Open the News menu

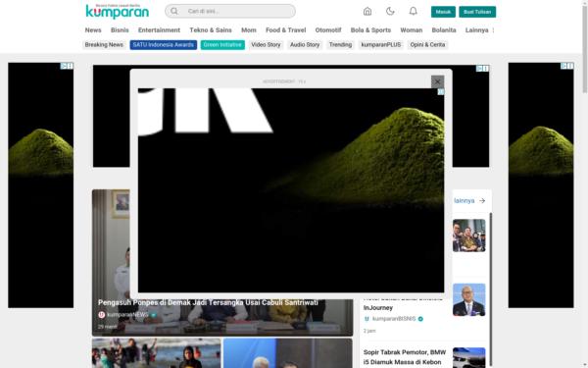93,30
